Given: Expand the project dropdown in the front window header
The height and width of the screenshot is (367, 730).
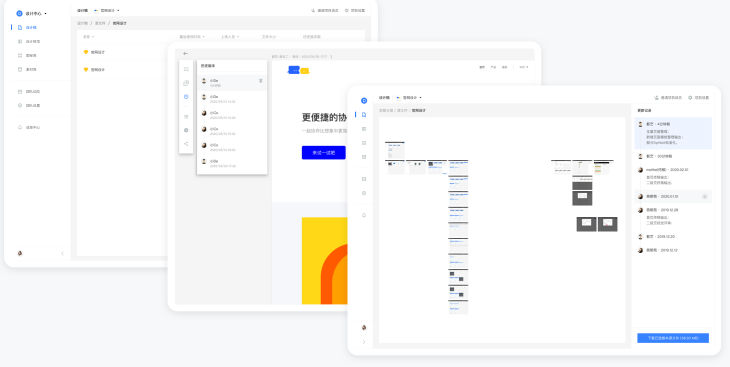Looking at the screenshot, I should pos(409,98).
